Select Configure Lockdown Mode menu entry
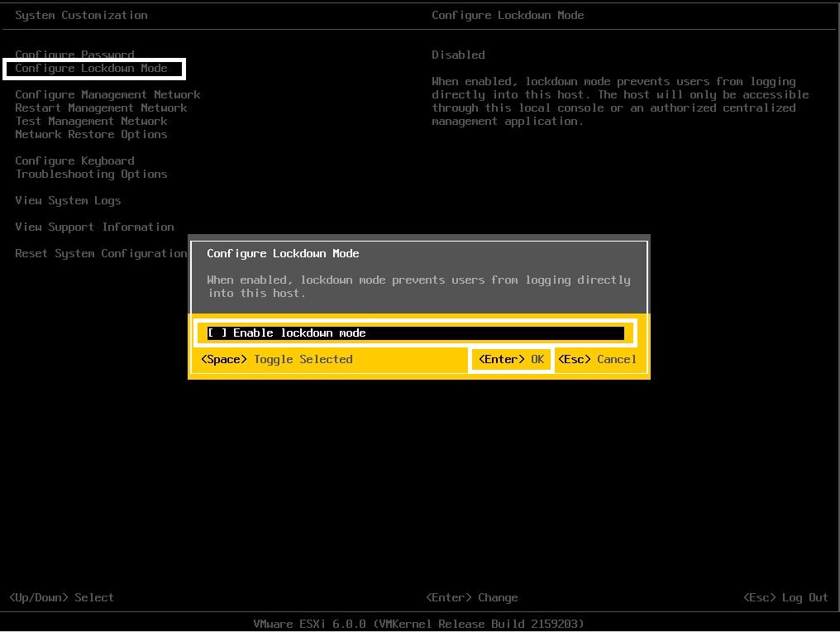Screen dimensions: 840x632 (91, 69)
